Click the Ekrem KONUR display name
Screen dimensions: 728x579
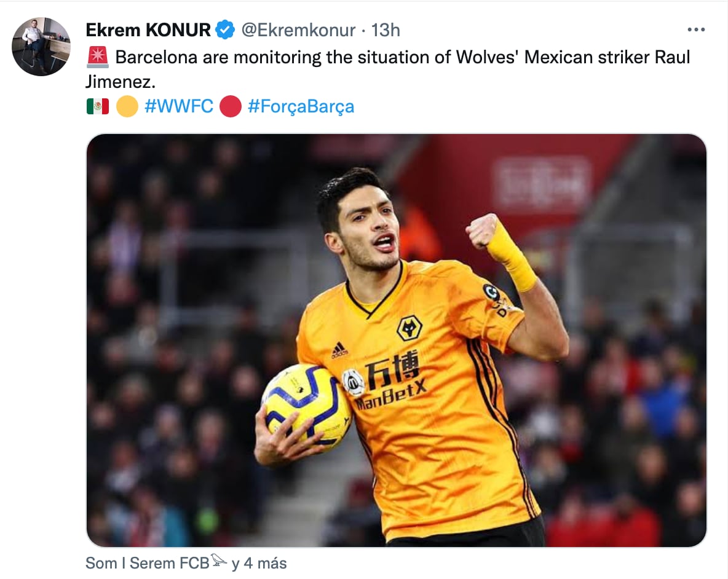148,30
